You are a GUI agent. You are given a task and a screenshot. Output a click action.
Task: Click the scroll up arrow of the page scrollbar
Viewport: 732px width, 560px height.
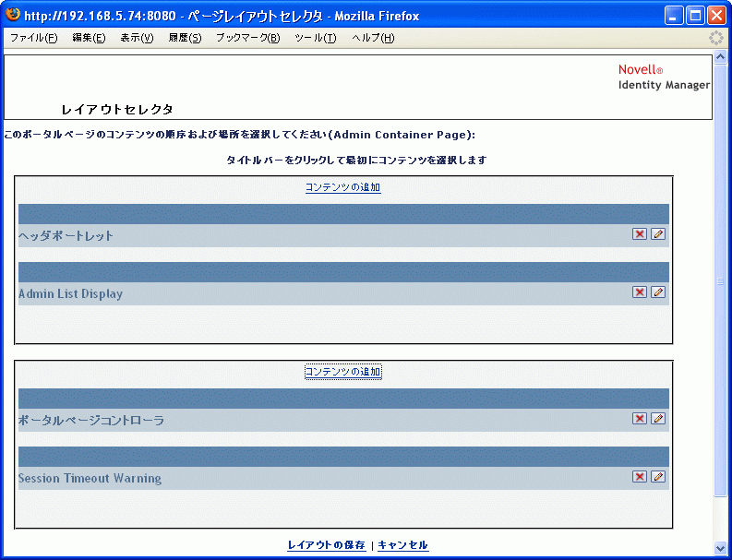pos(720,57)
